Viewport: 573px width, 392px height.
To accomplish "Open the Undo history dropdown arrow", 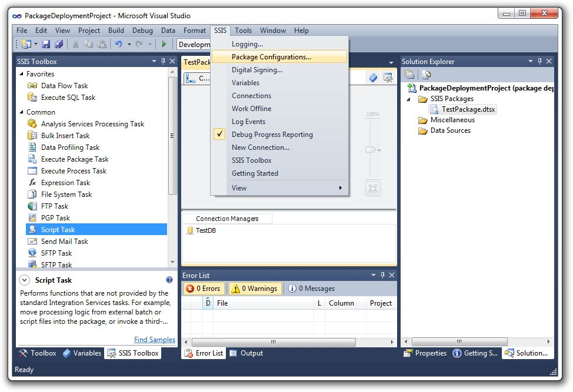I will (x=129, y=45).
